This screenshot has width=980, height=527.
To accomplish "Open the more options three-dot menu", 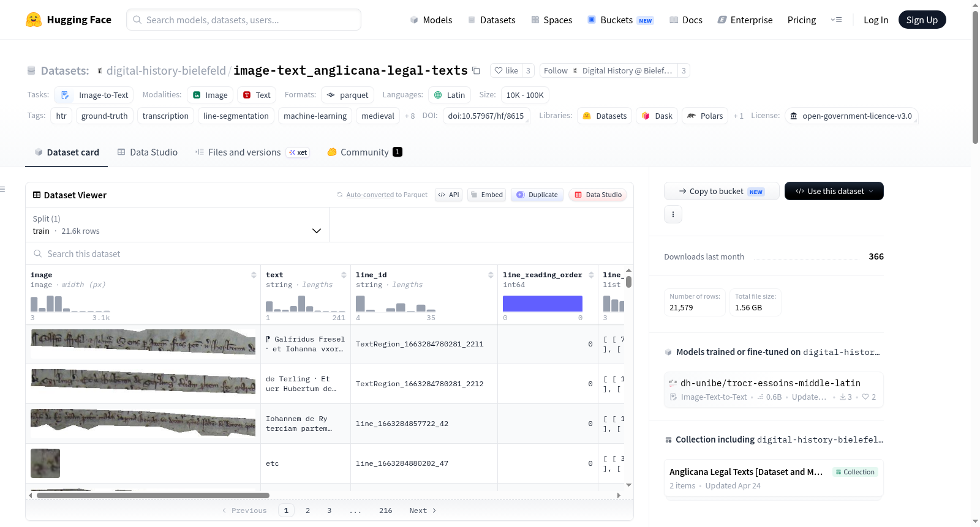I will point(673,214).
